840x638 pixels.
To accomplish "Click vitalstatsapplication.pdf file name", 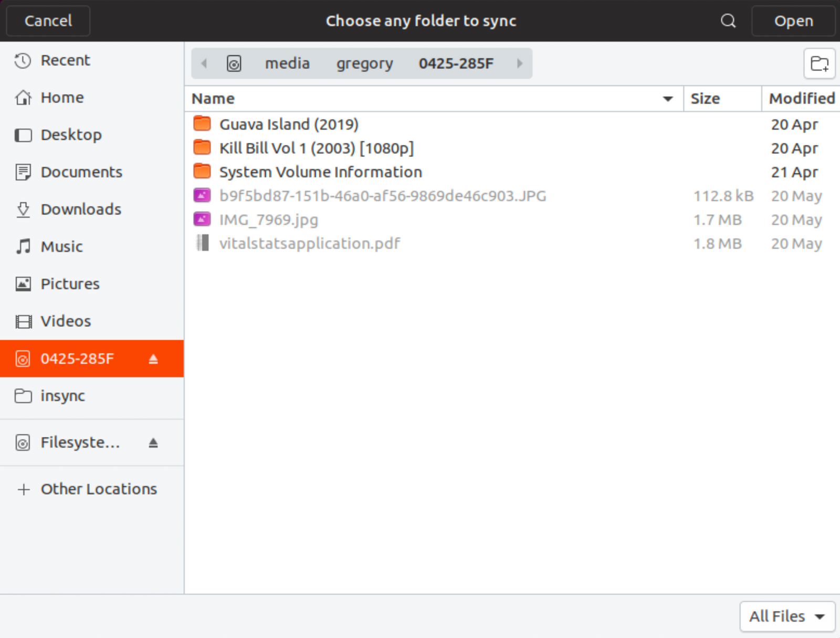I will pyautogui.click(x=310, y=244).
